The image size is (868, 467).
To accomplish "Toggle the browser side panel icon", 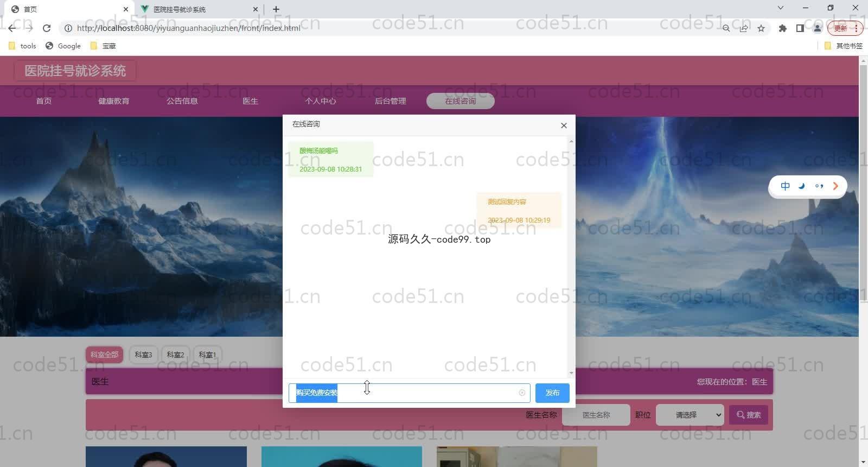I will point(800,28).
